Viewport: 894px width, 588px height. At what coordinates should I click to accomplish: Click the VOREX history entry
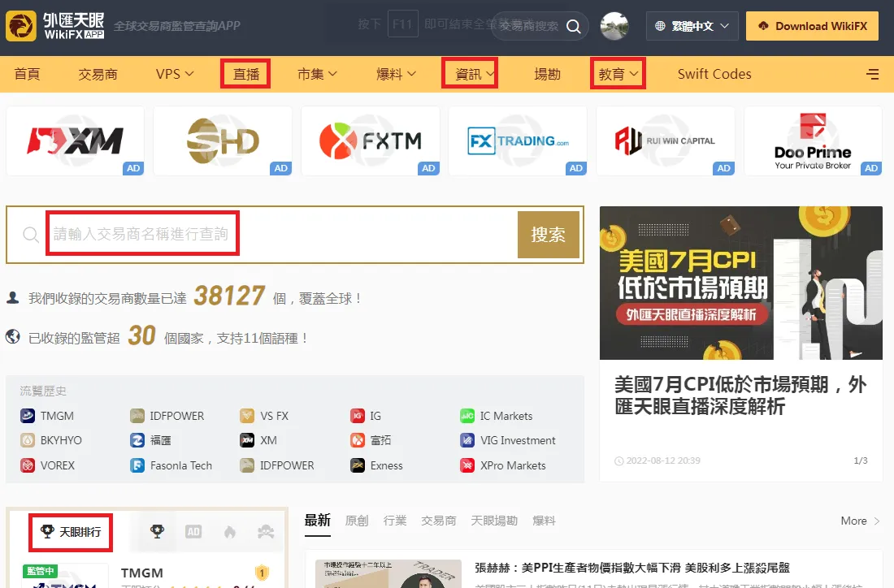point(48,465)
